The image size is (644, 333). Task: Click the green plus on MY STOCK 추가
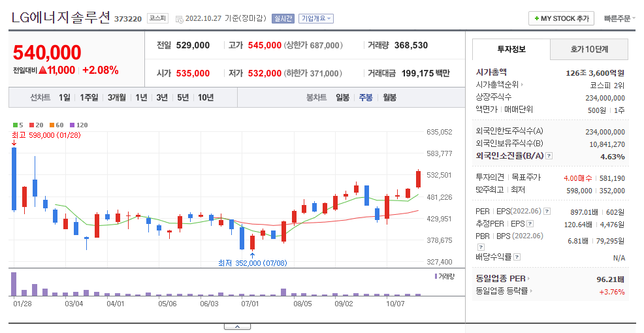click(536, 18)
